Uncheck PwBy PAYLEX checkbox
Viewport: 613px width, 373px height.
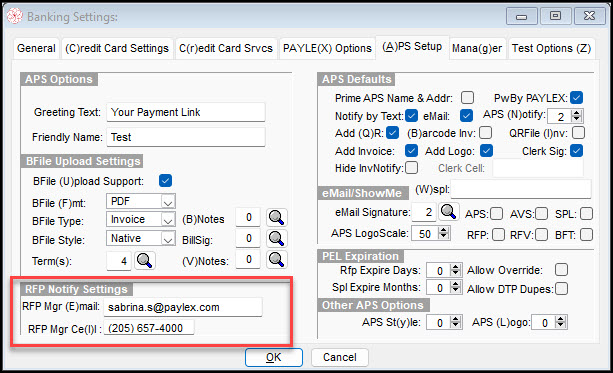(x=576, y=97)
